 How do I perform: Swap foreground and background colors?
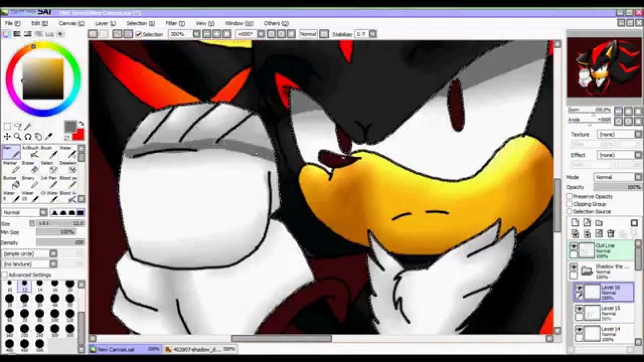pos(81,124)
